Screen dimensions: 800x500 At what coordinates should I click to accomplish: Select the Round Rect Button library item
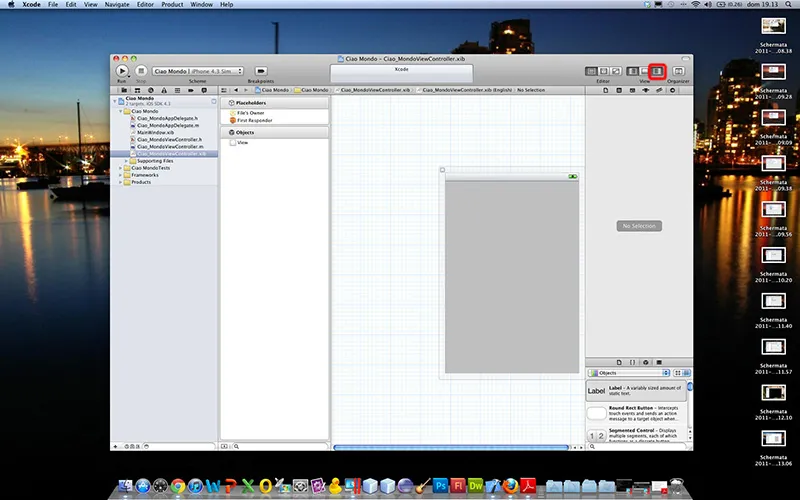pyautogui.click(x=636, y=413)
